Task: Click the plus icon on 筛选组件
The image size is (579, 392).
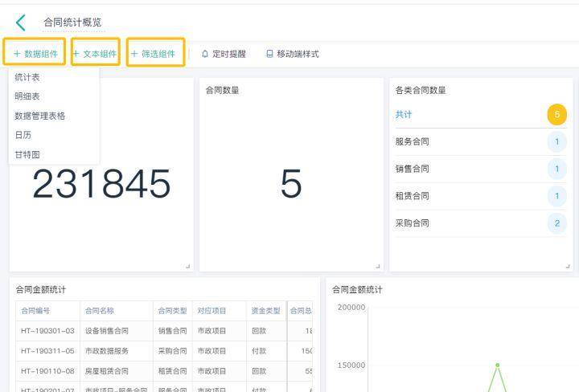Action: (134, 54)
